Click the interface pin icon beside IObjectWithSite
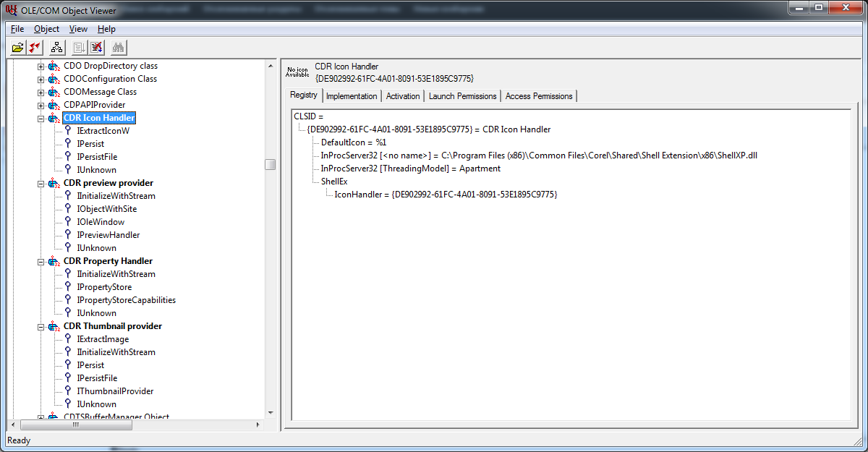The width and height of the screenshot is (868, 452). 68,209
